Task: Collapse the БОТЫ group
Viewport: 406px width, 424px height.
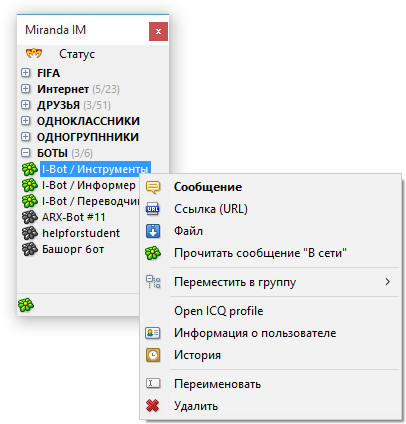Action: (x=25, y=153)
